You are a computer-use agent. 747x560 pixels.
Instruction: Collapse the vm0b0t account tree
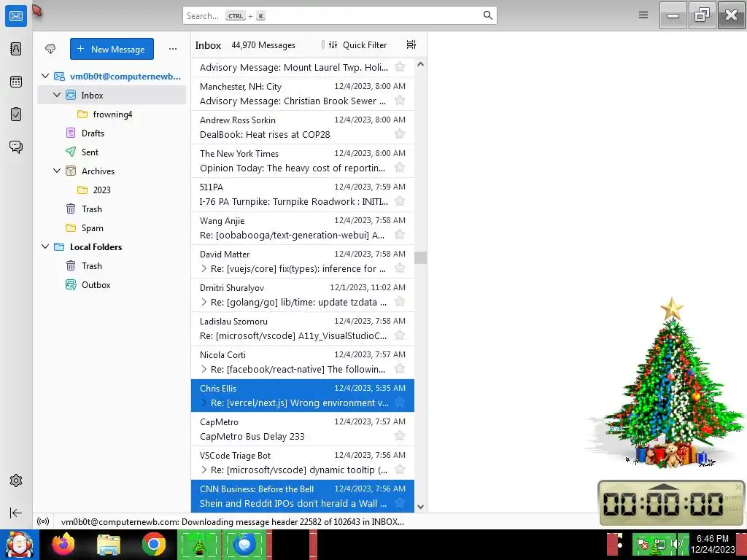click(x=45, y=76)
